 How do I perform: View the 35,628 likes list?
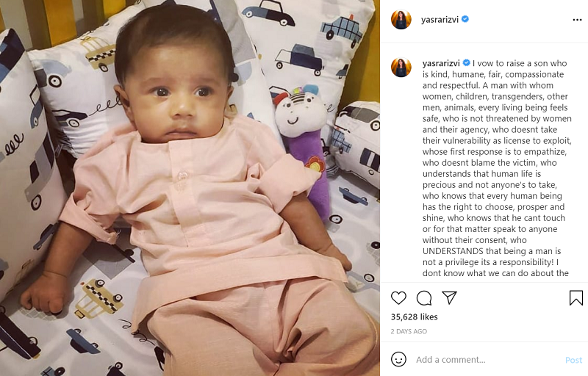click(x=414, y=317)
